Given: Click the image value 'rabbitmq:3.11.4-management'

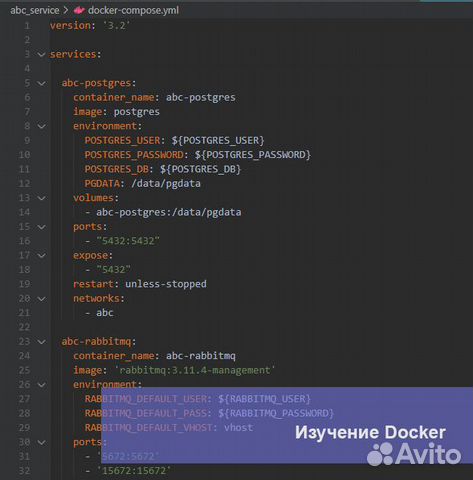Looking at the screenshot, I should click(x=195, y=370).
